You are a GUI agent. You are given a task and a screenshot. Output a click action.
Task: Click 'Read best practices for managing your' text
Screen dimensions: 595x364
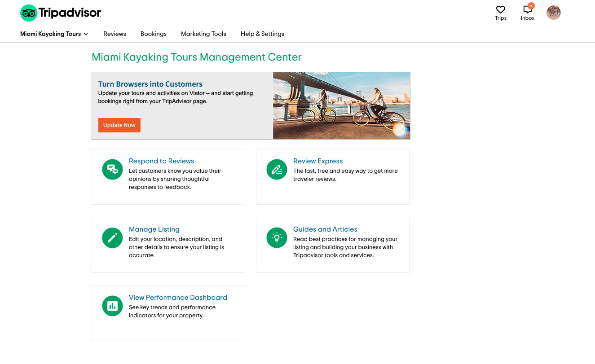point(345,239)
